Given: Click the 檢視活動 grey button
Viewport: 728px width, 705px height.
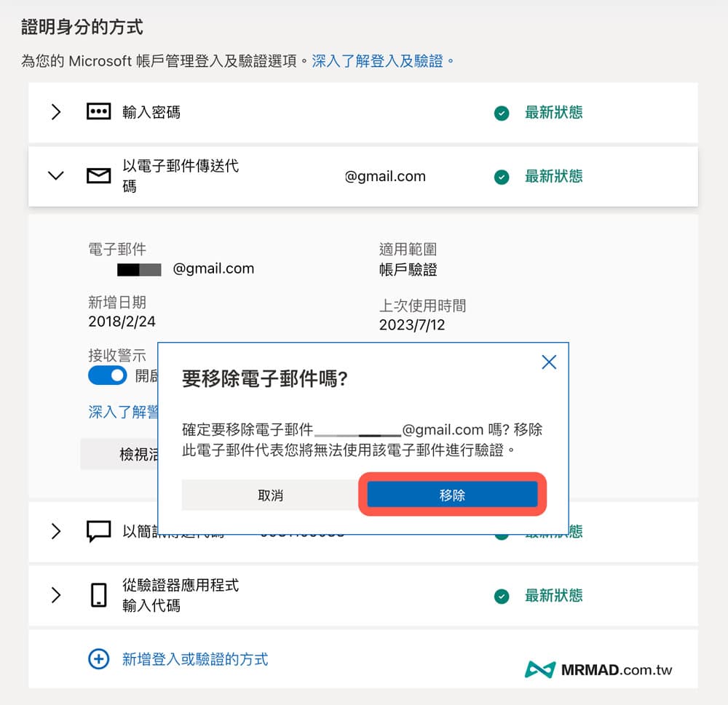Looking at the screenshot, I should click(x=119, y=454).
